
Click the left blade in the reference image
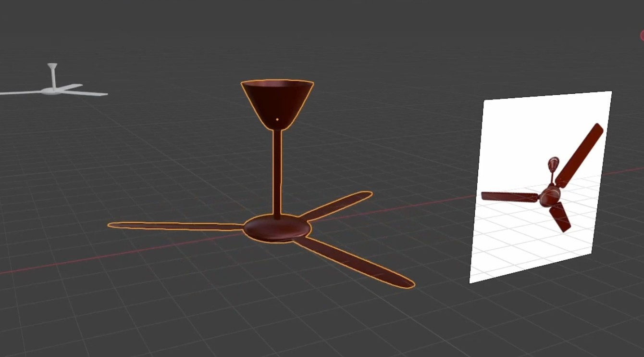tap(507, 196)
